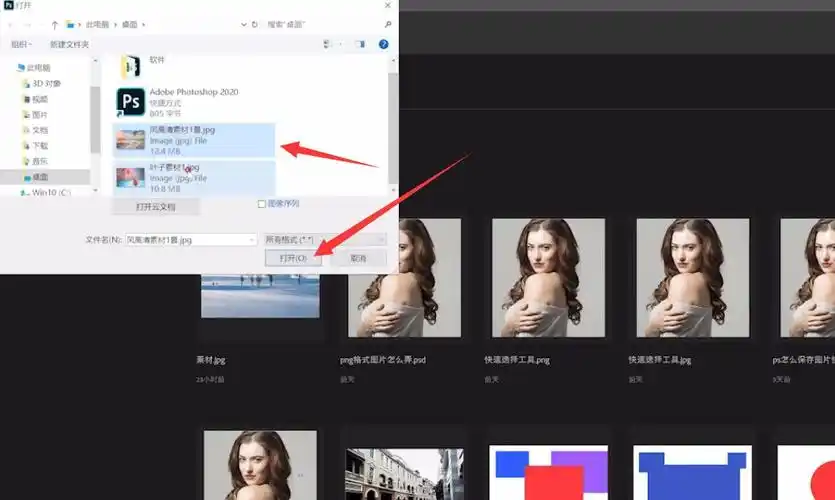Click the magnifier search icon in dialog
The image size is (835, 500).
click(x=388, y=24)
